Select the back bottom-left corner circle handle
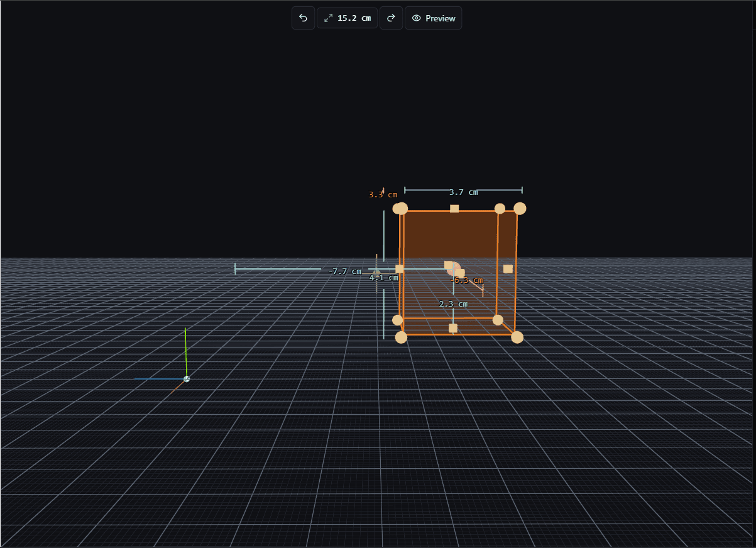This screenshot has height=548, width=756. [397, 320]
